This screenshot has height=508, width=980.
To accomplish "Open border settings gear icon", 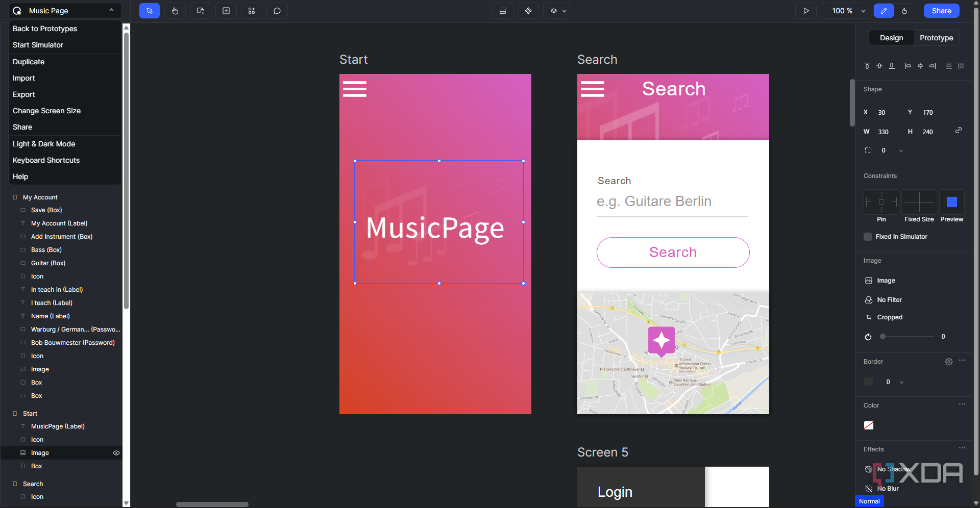I will coord(949,362).
